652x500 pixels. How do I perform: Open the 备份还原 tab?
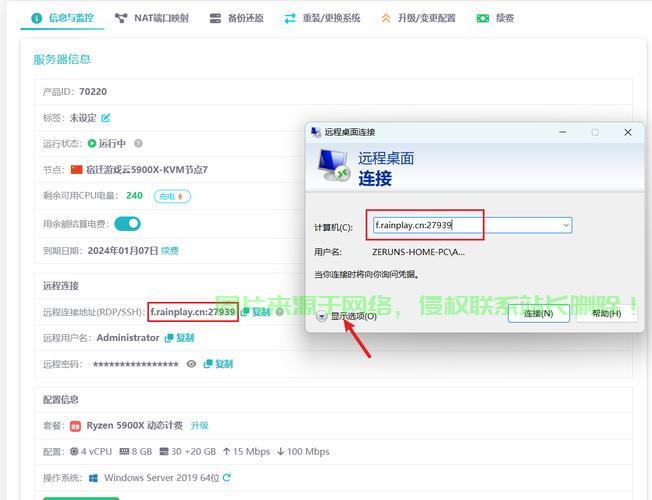click(236, 18)
